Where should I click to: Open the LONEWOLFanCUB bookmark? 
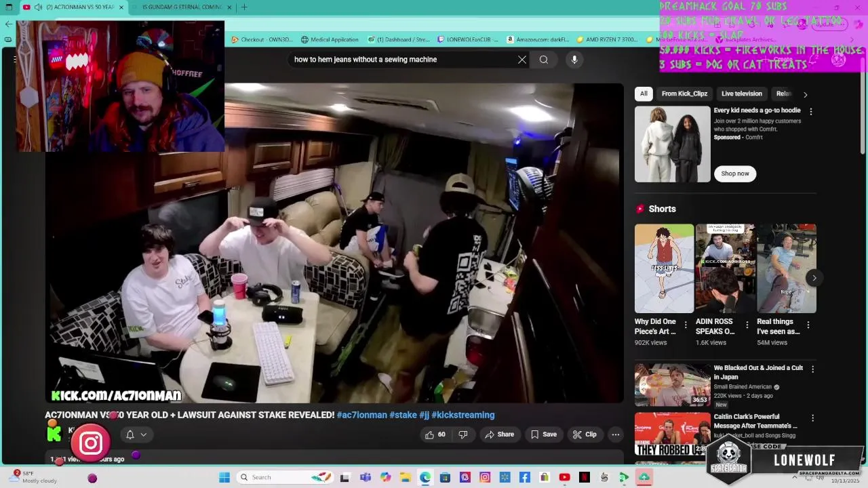[468, 39]
